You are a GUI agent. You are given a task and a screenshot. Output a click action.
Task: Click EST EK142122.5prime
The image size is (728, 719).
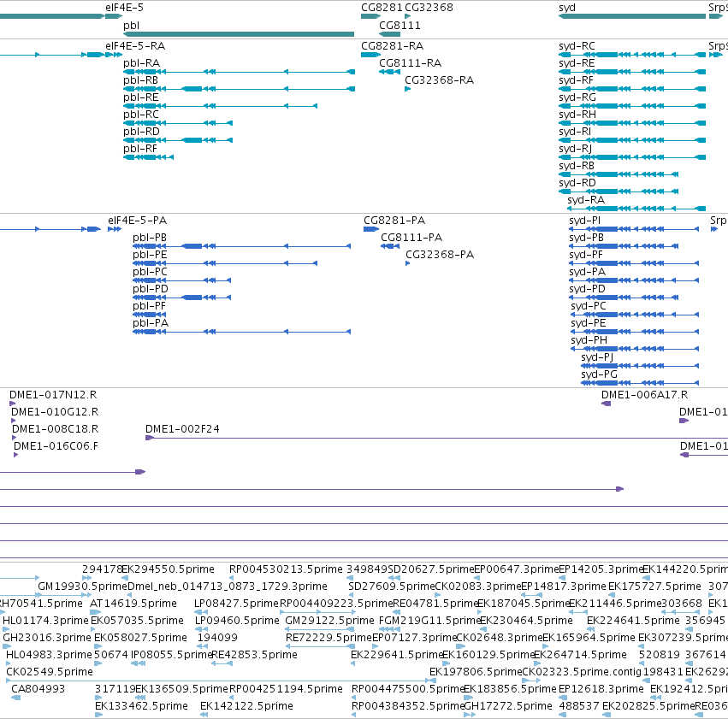[x=204, y=715]
